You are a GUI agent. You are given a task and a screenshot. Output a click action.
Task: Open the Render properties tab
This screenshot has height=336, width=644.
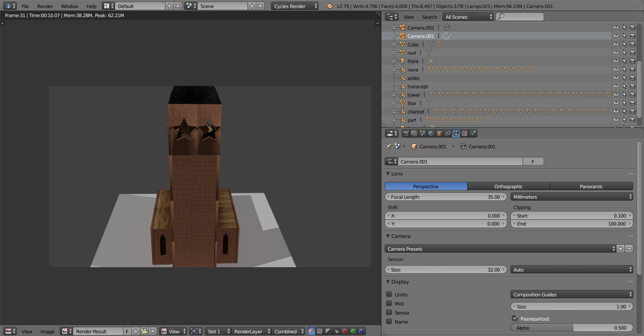(406, 134)
